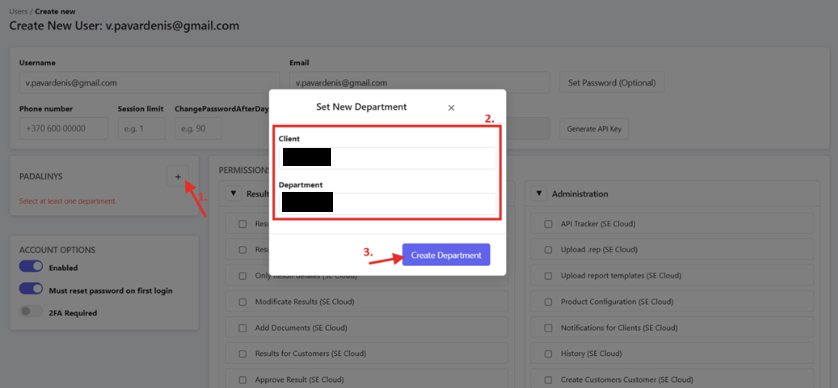
Task: Toggle Must reset password on first login
Action: [31, 289]
